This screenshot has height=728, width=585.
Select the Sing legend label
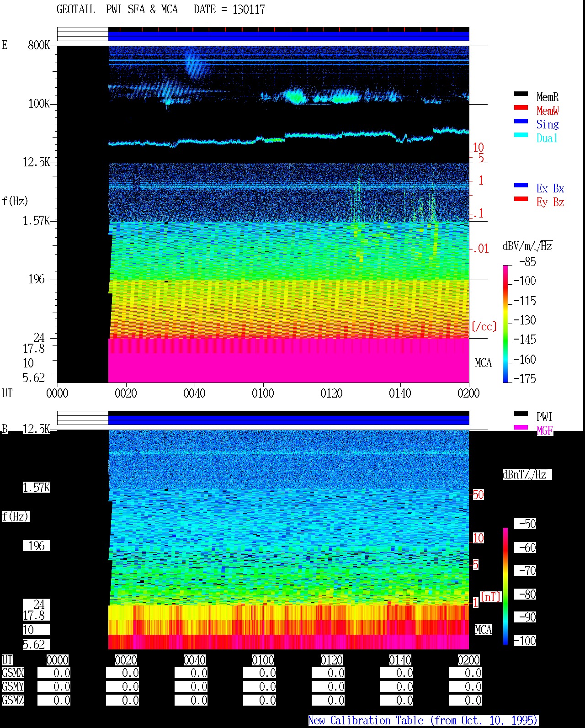[548, 124]
